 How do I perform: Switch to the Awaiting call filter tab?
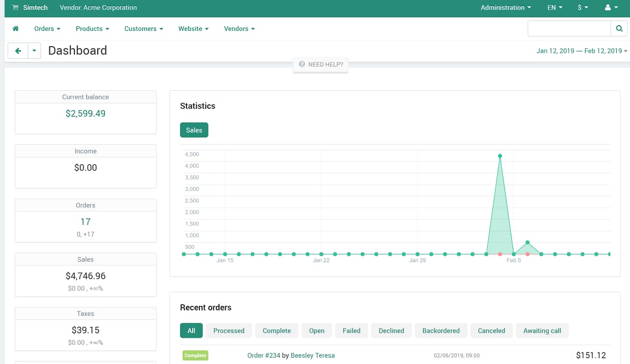(542, 330)
